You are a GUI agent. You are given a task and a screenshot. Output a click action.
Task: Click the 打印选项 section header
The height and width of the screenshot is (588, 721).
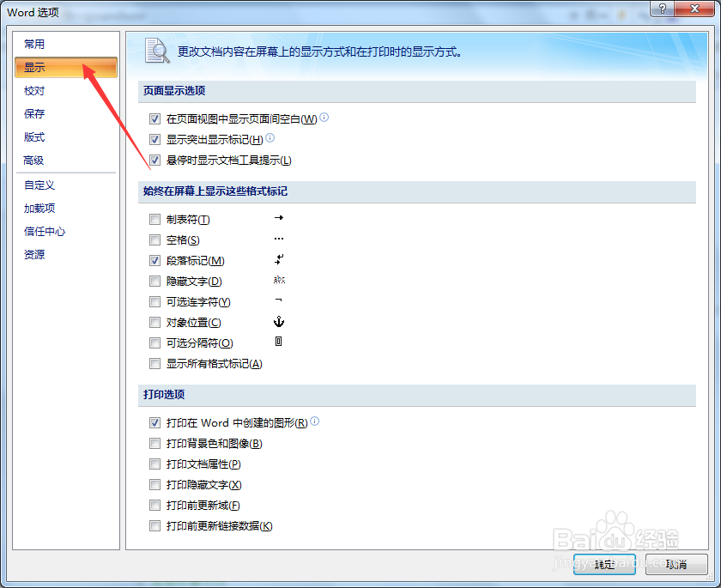pyautogui.click(x=416, y=395)
